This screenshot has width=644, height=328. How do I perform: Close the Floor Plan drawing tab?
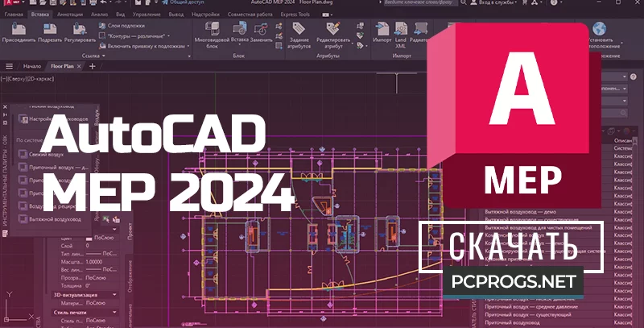tap(79, 66)
